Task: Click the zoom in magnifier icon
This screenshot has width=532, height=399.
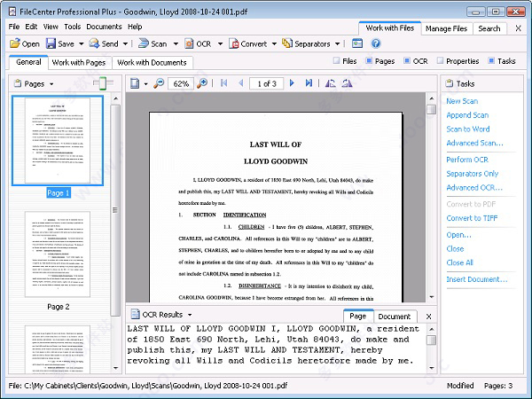Action: click(x=203, y=83)
